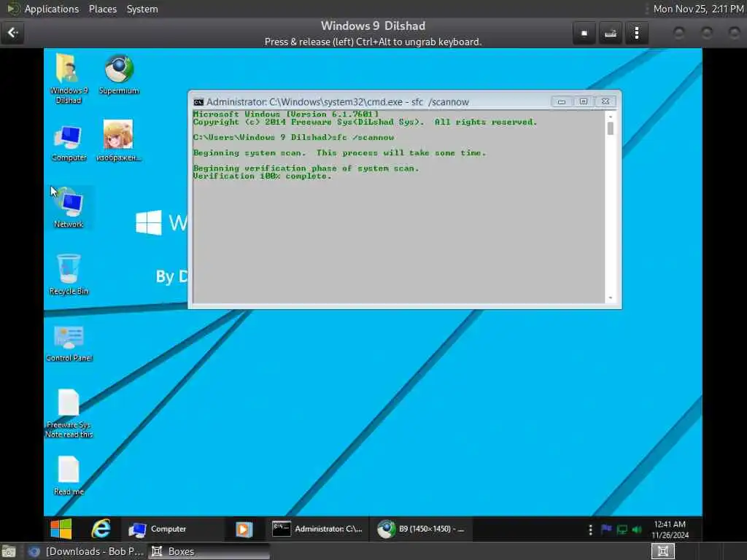The image size is (747, 560).
Task: Minimize the Administrator cmd window
Action: click(562, 101)
